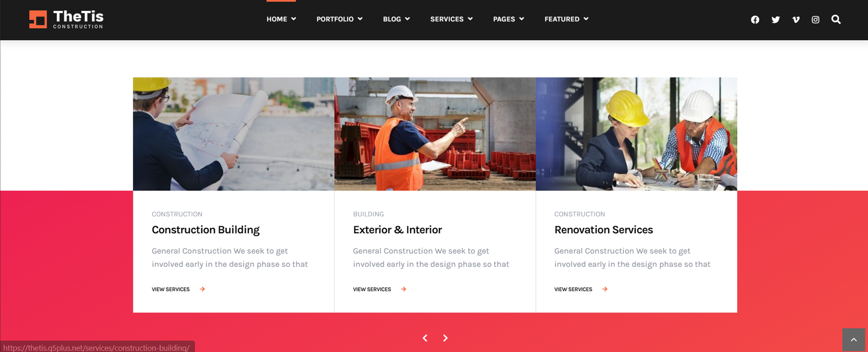Expand the Portfolio menu dropdown
Screen dimensions: 868x352
(339, 19)
